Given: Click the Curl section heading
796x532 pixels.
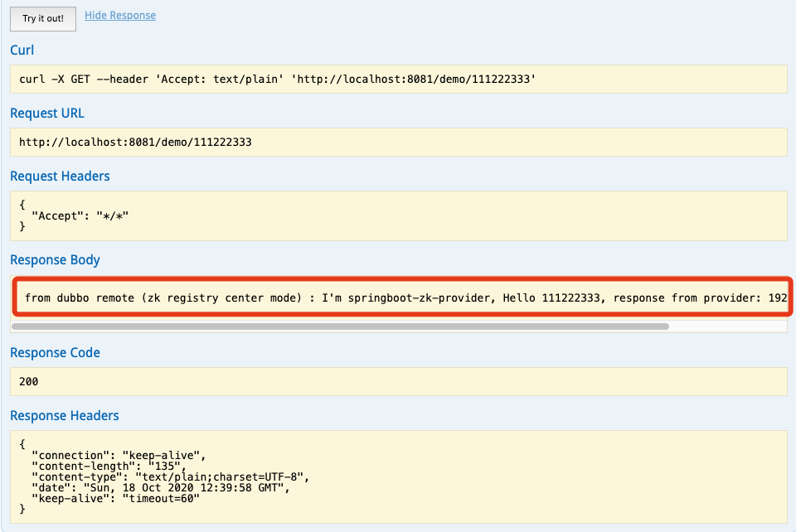Looking at the screenshot, I should [22, 51].
